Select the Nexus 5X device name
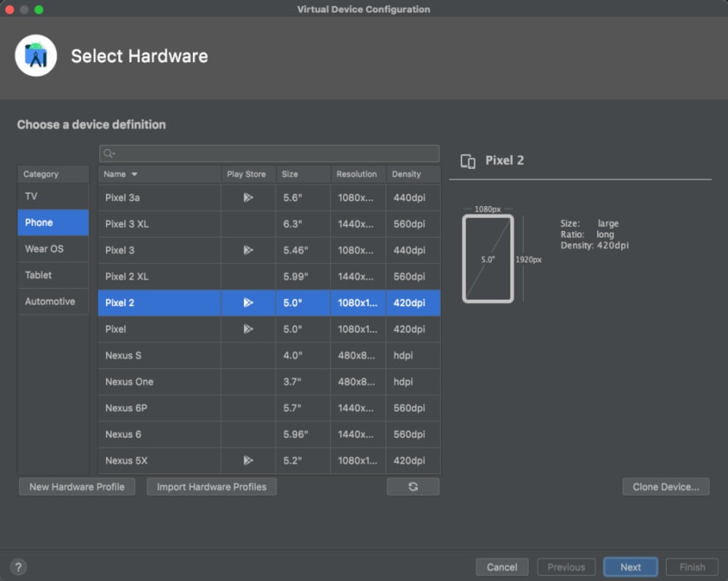This screenshot has width=728, height=581. pos(127,461)
